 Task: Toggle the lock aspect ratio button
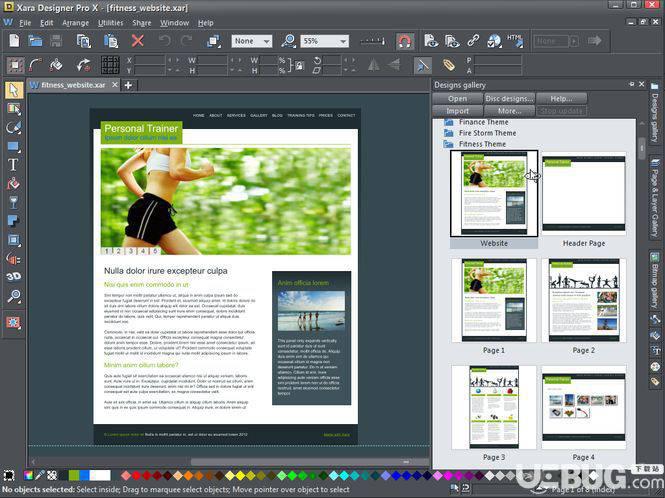click(x=300, y=65)
